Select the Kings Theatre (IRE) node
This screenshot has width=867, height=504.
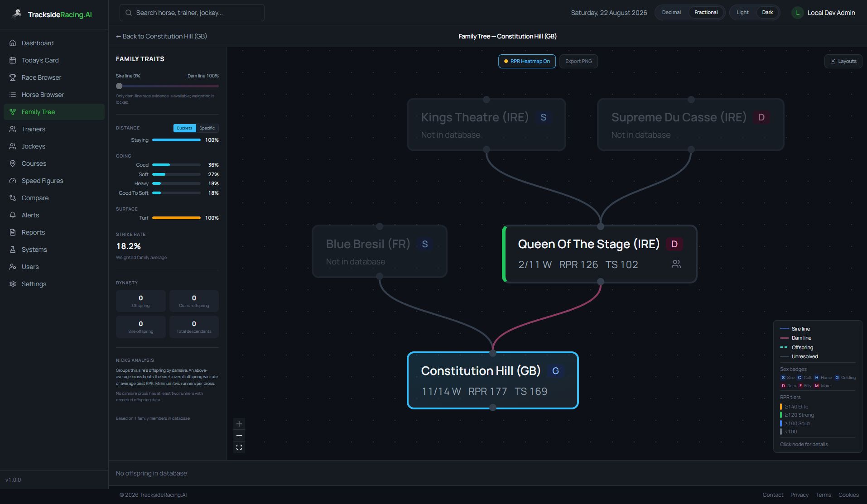tap(486, 125)
